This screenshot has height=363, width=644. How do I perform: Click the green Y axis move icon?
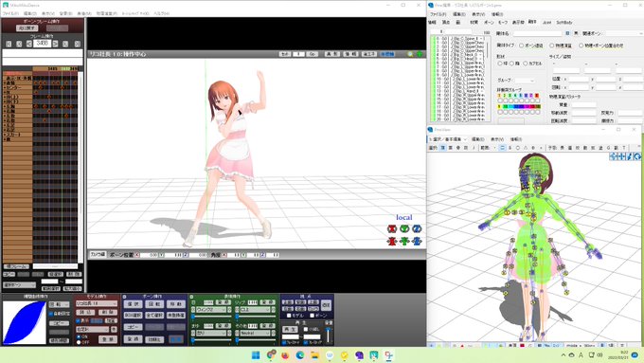[x=404, y=241]
